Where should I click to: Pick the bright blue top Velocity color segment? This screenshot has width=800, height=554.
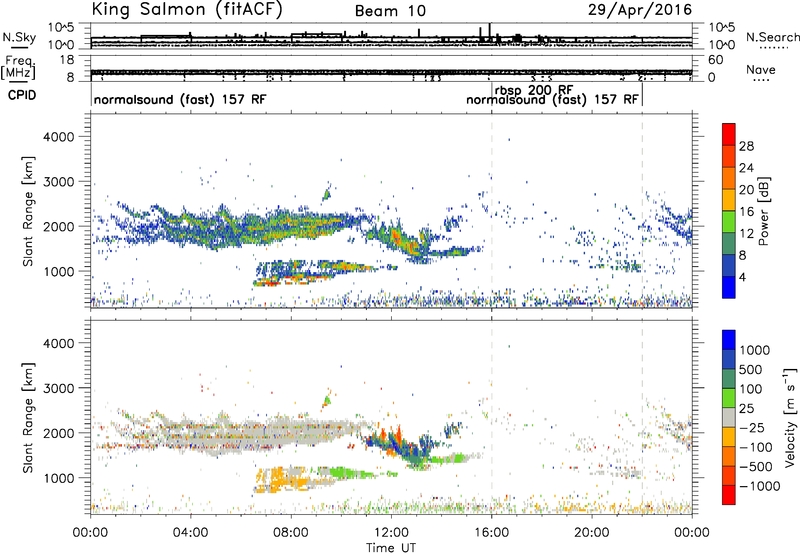click(x=729, y=340)
